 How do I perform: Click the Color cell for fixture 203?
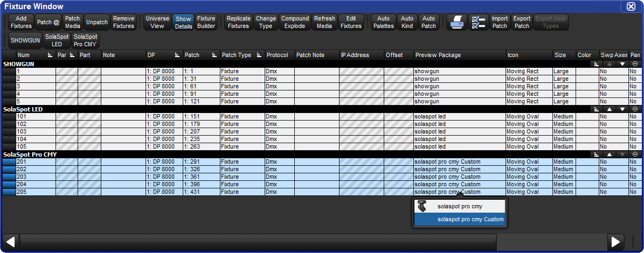coord(587,177)
